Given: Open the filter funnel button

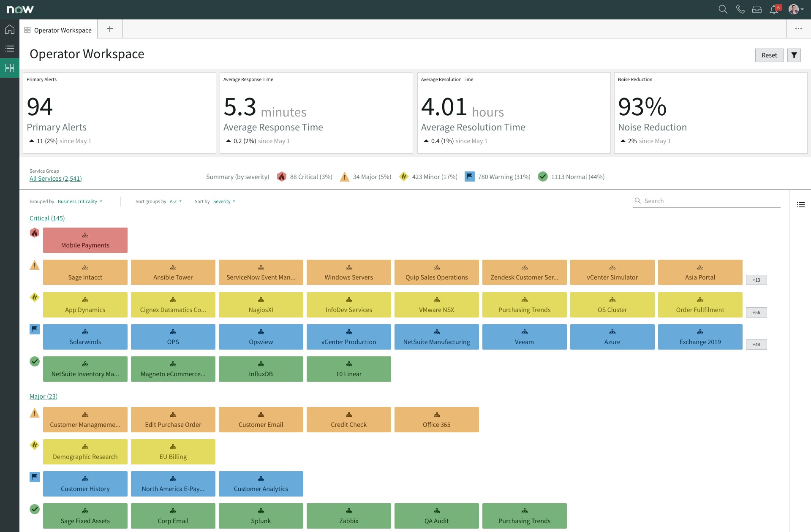Looking at the screenshot, I should pos(794,55).
